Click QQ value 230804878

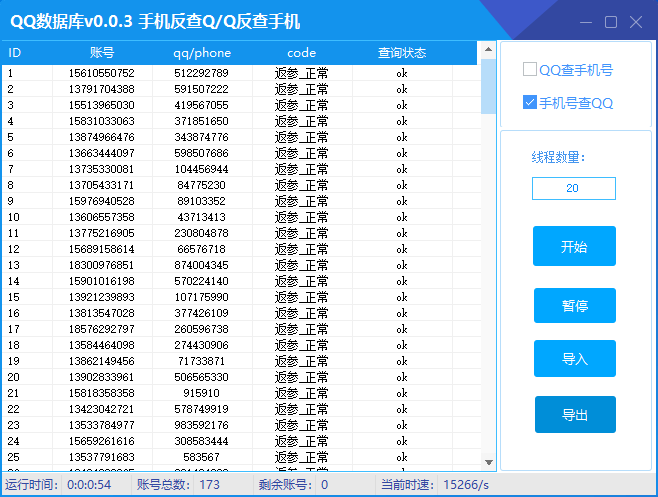click(x=201, y=233)
